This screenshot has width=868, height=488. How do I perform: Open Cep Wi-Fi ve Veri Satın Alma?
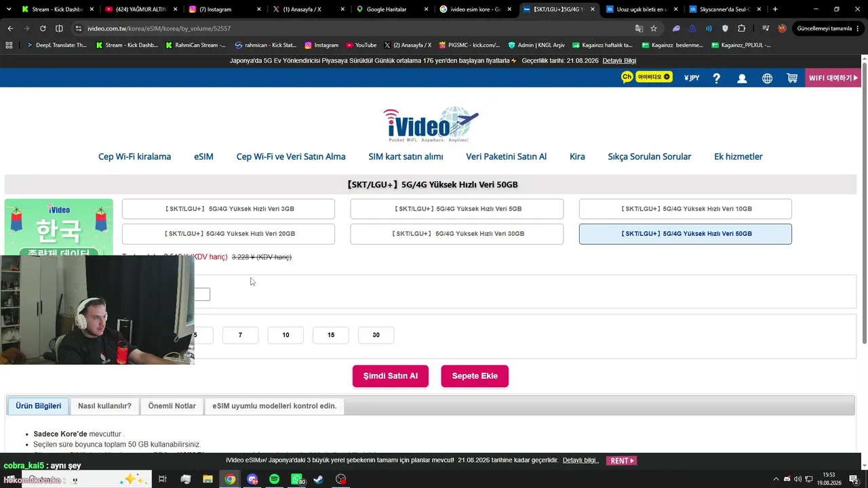pyautogui.click(x=291, y=157)
